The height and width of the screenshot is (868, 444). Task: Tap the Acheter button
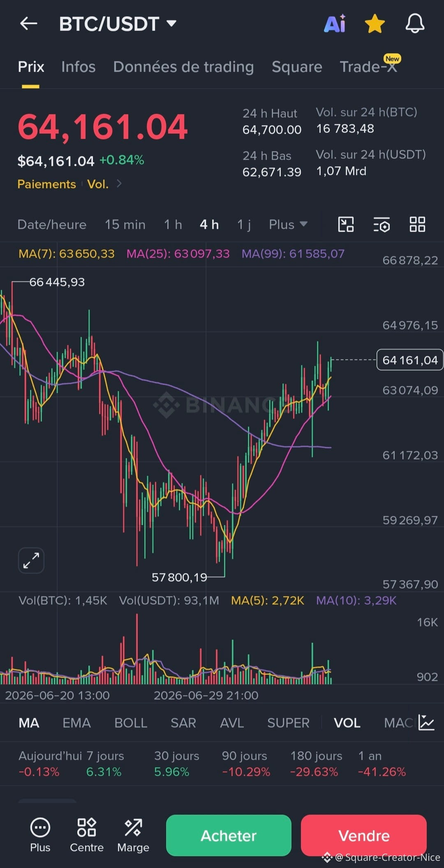coord(229,836)
